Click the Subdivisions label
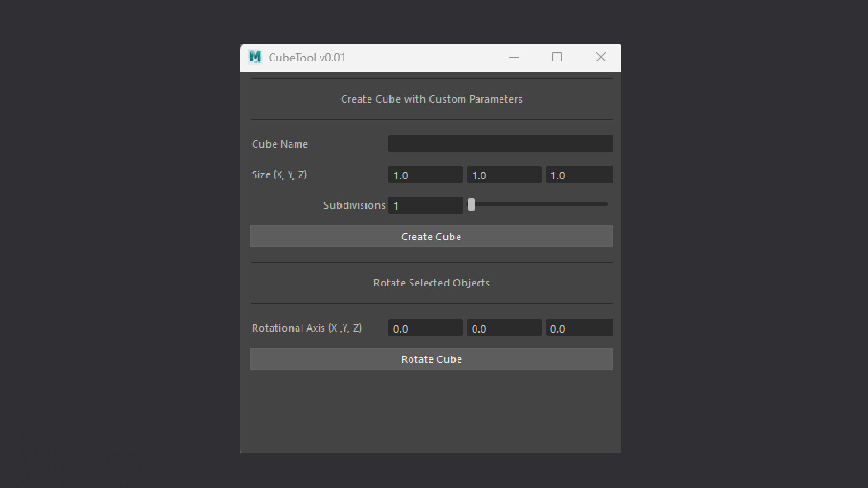 pos(354,205)
